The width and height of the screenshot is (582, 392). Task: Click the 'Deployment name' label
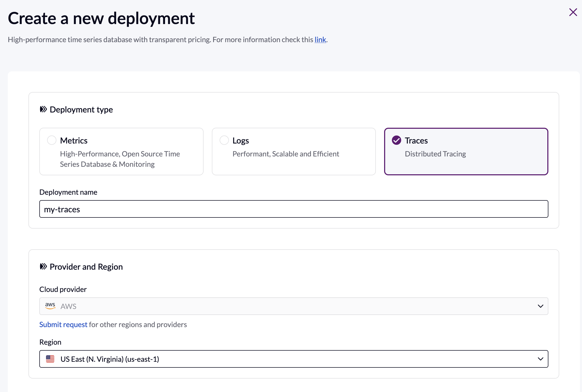coord(68,192)
